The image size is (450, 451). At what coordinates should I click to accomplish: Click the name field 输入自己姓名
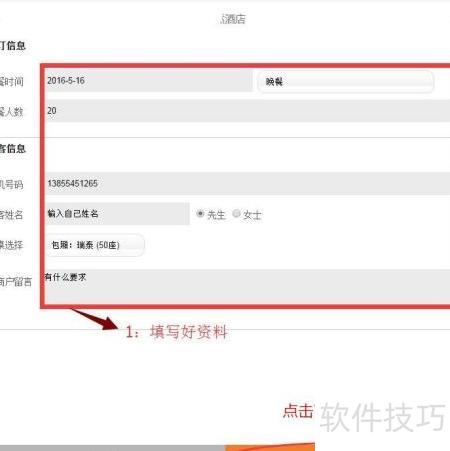pyautogui.click(x=117, y=214)
